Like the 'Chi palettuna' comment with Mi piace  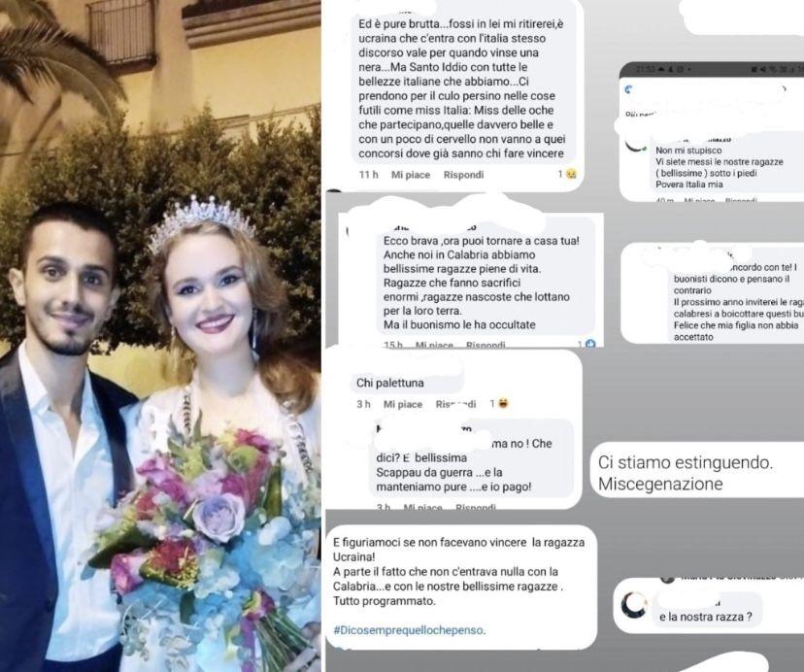click(403, 404)
